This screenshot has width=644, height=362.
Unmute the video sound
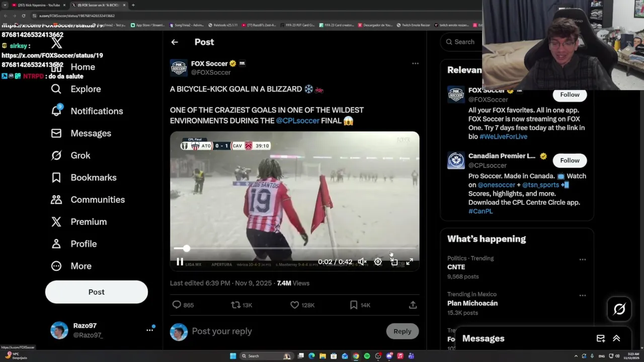pyautogui.click(x=362, y=262)
